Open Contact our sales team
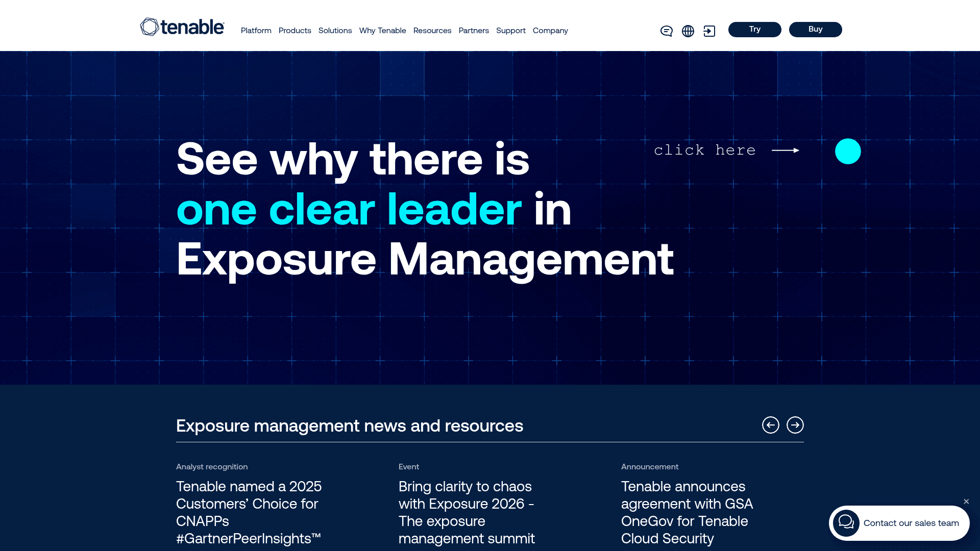The image size is (980, 551). pyautogui.click(x=910, y=522)
